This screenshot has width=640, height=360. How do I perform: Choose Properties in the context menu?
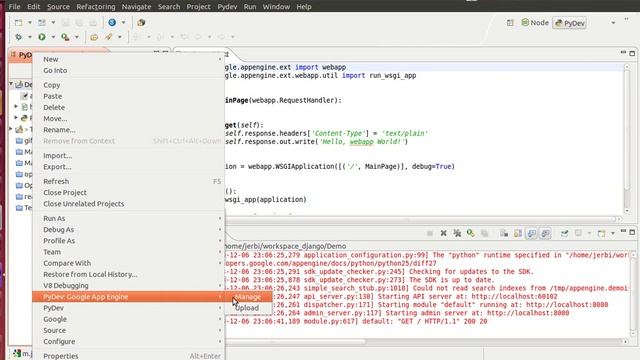(x=128, y=356)
